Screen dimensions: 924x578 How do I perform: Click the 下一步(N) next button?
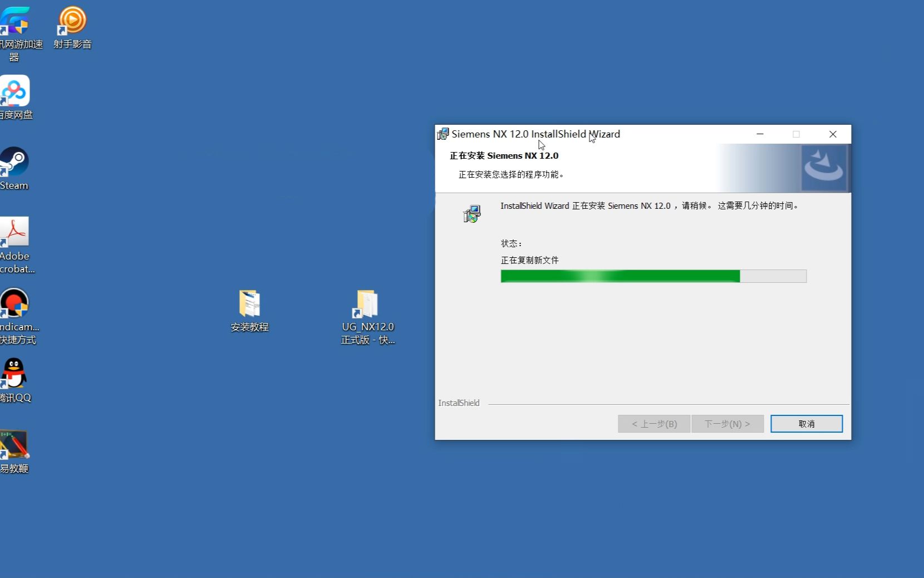[727, 423]
